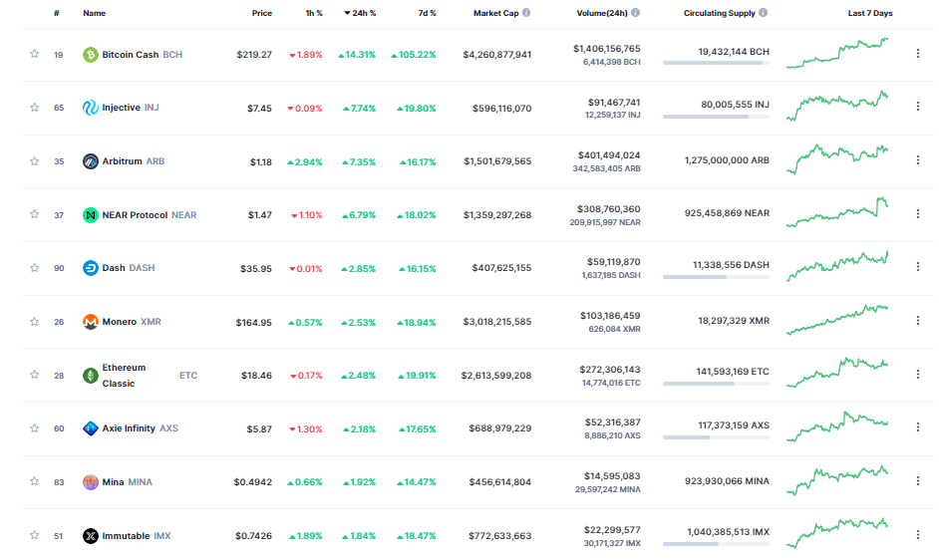Star Monero in the watchlist column
Viewport: 939px width, 560px height.
(35, 322)
